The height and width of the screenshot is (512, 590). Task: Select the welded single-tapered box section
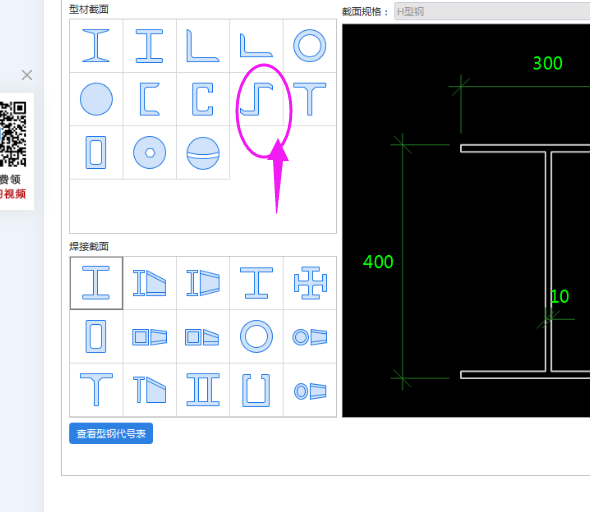pos(203,336)
